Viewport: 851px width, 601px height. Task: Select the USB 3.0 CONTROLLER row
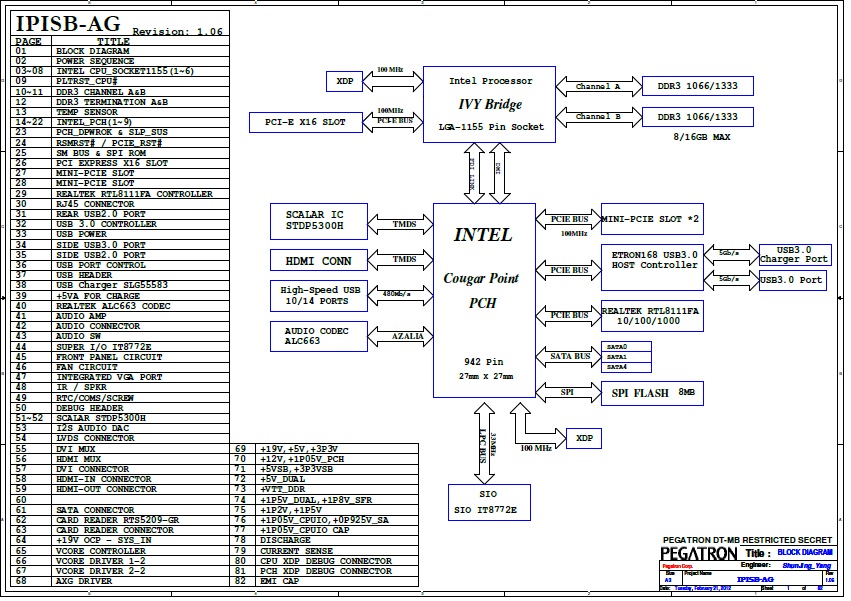coord(120,224)
